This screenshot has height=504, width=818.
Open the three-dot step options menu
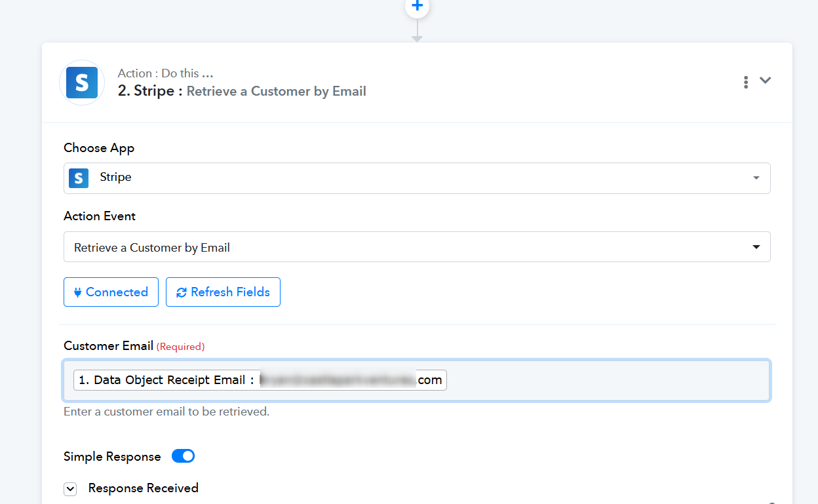pyautogui.click(x=746, y=82)
